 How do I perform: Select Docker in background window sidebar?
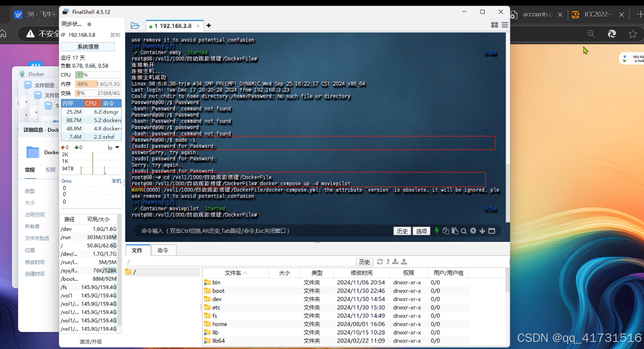[36, 74]
